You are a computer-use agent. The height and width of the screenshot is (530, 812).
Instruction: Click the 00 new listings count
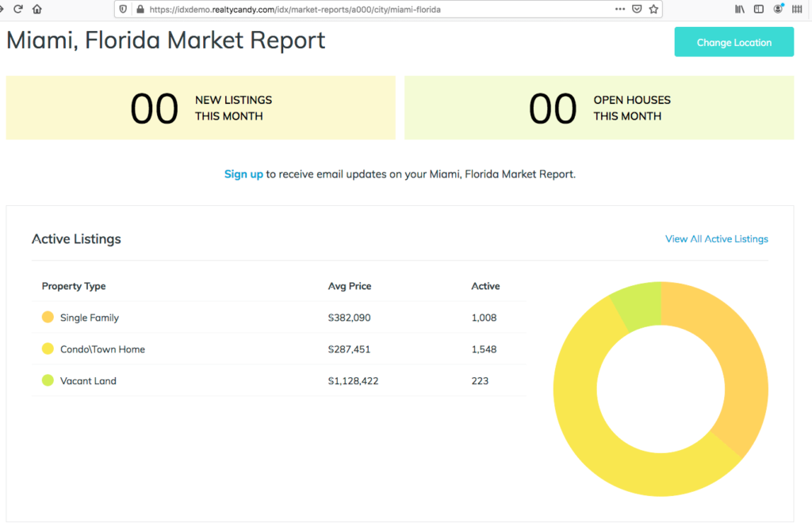pyautogui.click(x=155, y=109)
